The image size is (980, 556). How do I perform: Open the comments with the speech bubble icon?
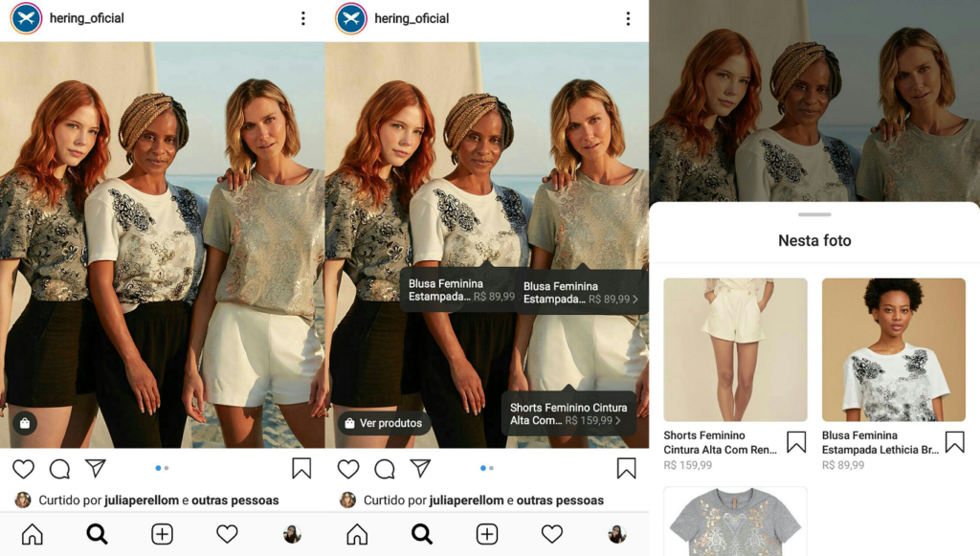(59, 469)
